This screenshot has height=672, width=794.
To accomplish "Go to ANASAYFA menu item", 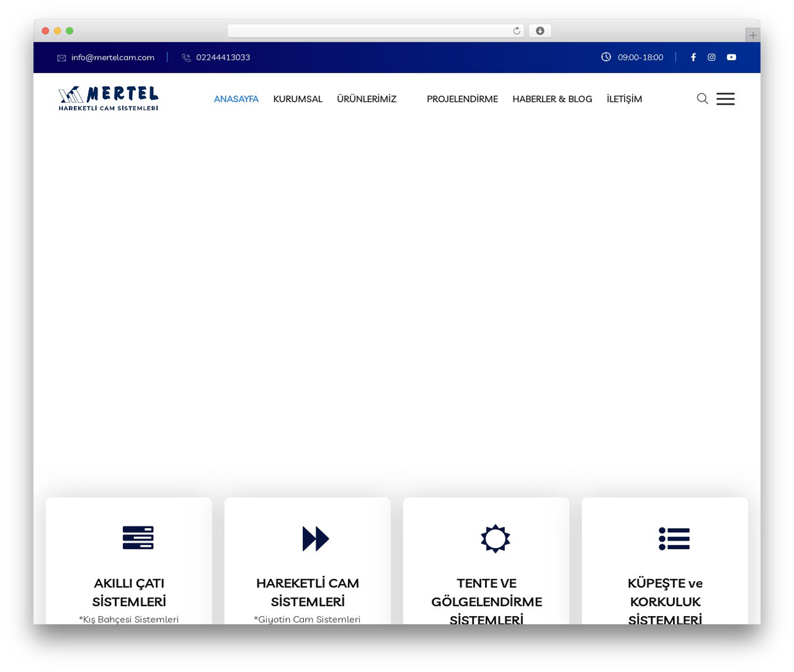I will tap(236, 99).
